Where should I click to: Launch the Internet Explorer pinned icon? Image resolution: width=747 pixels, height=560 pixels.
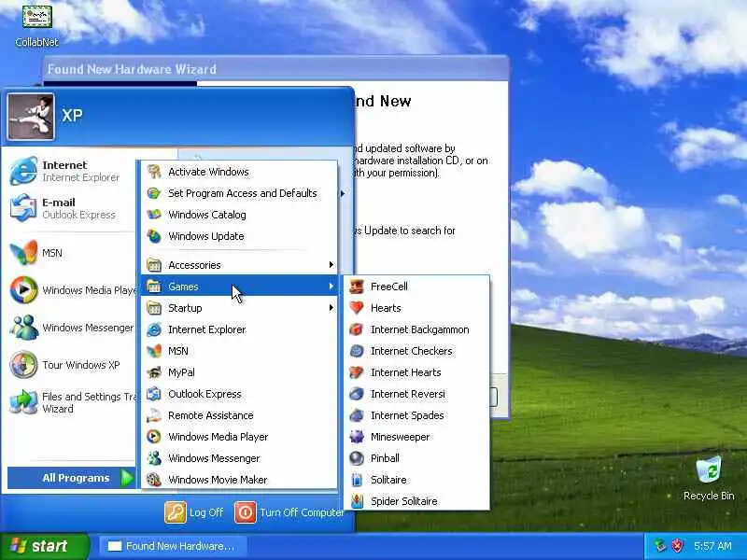click(23, 171)
